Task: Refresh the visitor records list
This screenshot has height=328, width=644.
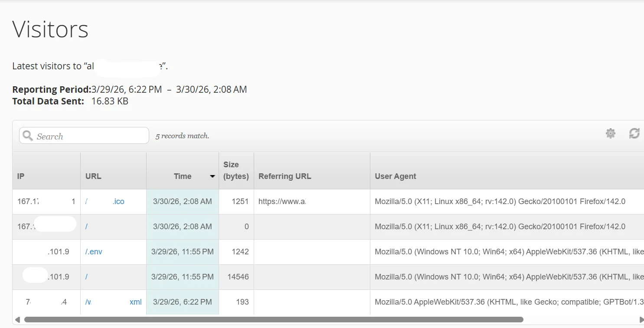Action: pyautogui.click(x=634, y=133)
